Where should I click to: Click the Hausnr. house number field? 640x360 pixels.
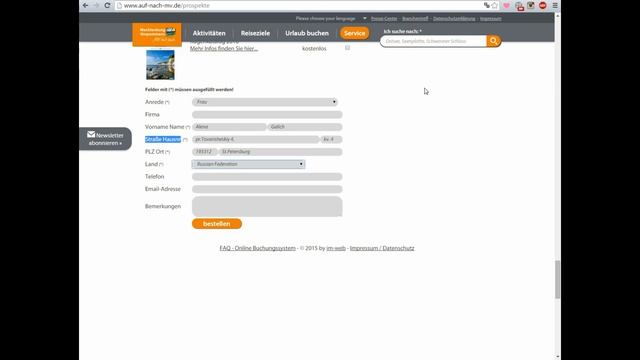tap(331, 139)
